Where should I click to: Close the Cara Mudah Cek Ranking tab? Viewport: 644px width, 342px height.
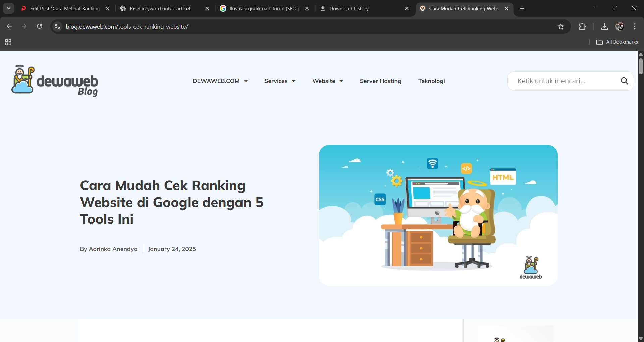click(x=506, y=8)
